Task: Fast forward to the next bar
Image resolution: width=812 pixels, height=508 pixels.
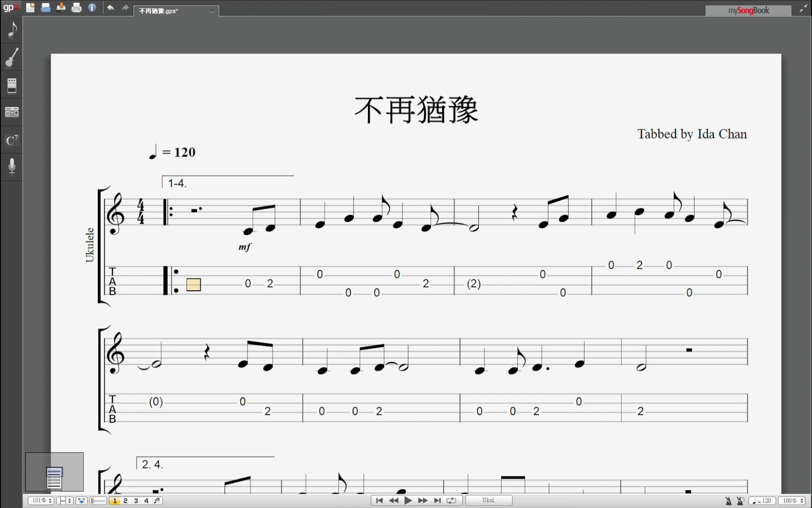Action: [422, 500]
